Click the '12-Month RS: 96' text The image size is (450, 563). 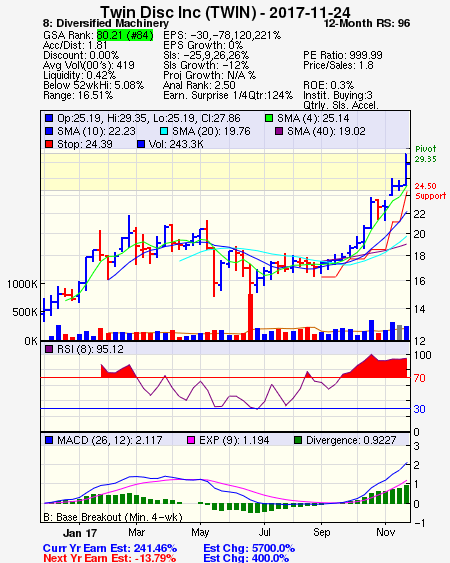pyautogui.click(x=367, y=23)
